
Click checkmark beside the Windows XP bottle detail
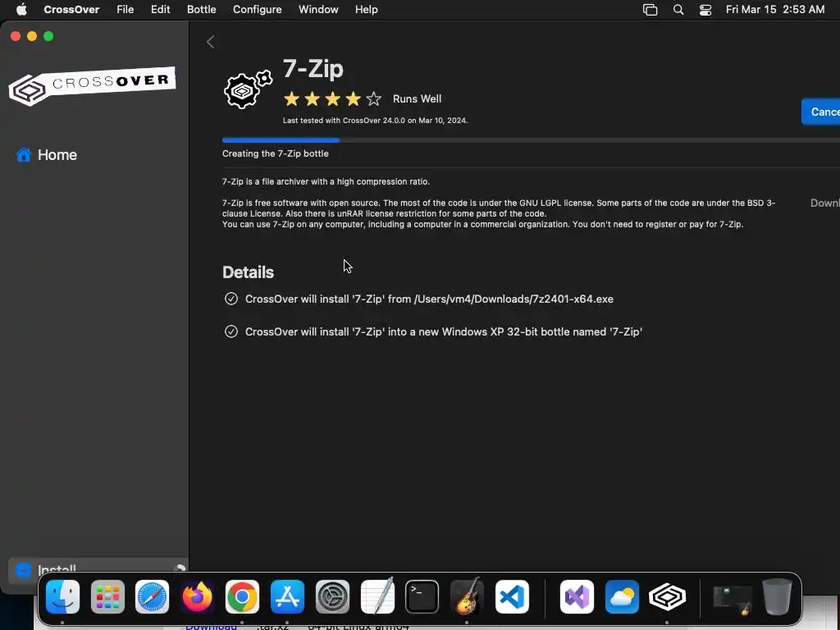click(231, 331)
